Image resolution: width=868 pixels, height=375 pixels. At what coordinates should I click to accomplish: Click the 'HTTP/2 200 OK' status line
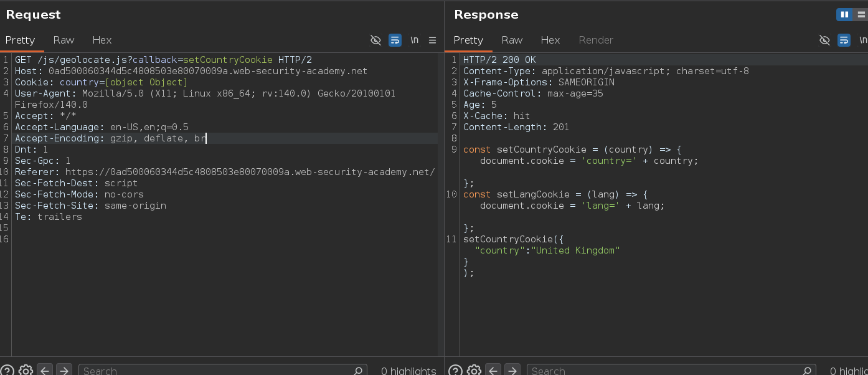point(499,60)
